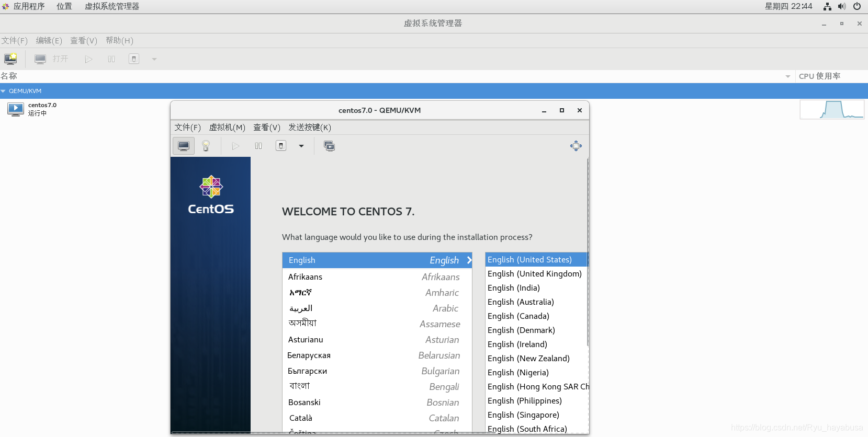Image resolution: width=868 pixels, height=437 pixels.
Task: Select Assamese language
Action: tap(377, 324)
